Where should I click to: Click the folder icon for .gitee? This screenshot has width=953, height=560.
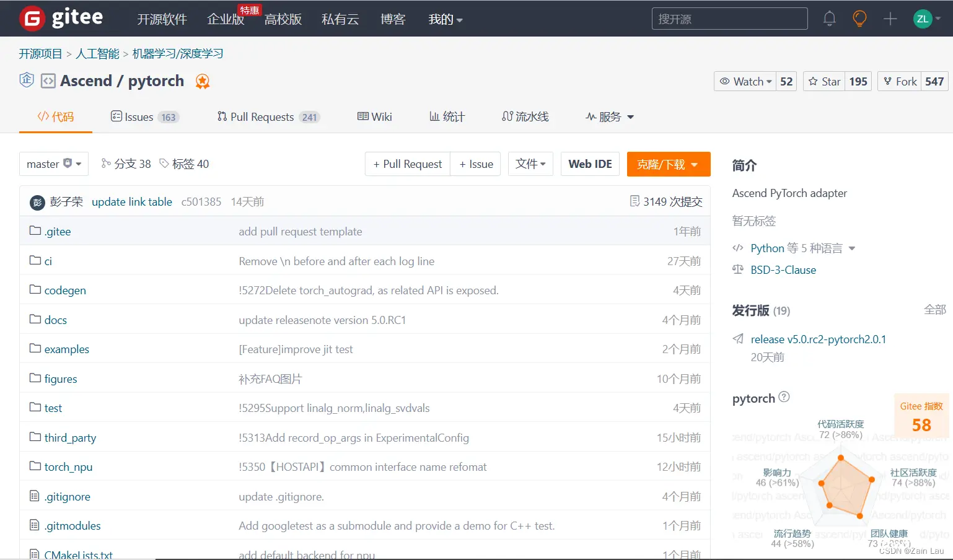[35, 230]
